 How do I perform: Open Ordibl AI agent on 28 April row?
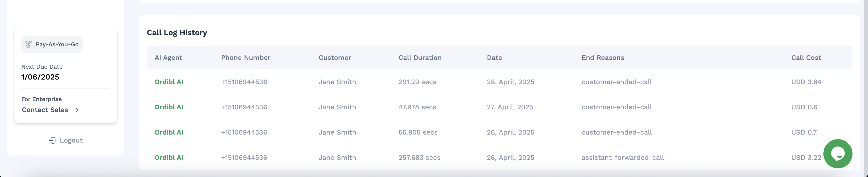click(x=169, y=82)
